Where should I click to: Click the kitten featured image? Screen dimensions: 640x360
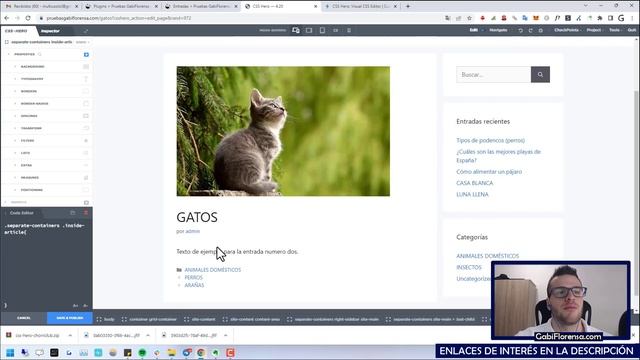tap(283, 131)
